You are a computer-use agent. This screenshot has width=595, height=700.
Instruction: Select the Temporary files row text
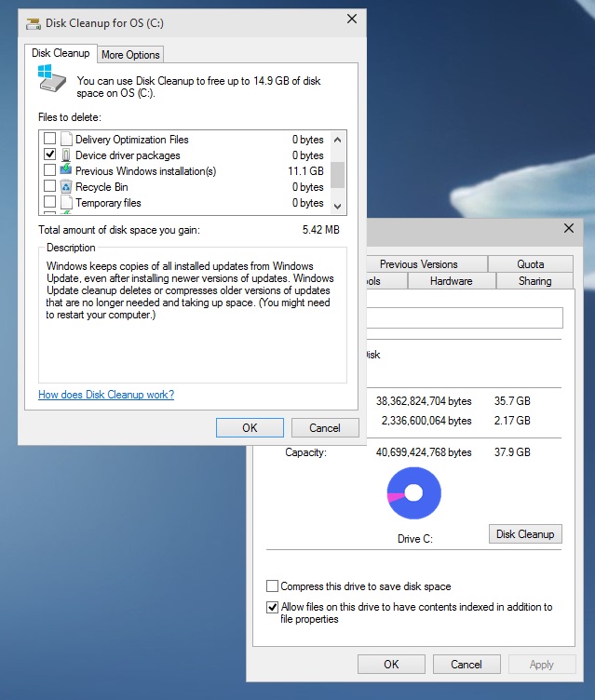[108, 203]
